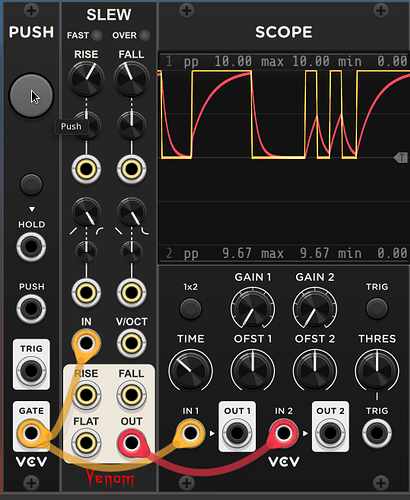Viewport: 410px width, 500px height.
Task: Click the scope trigger level T marker
Action: pos(401,157)
